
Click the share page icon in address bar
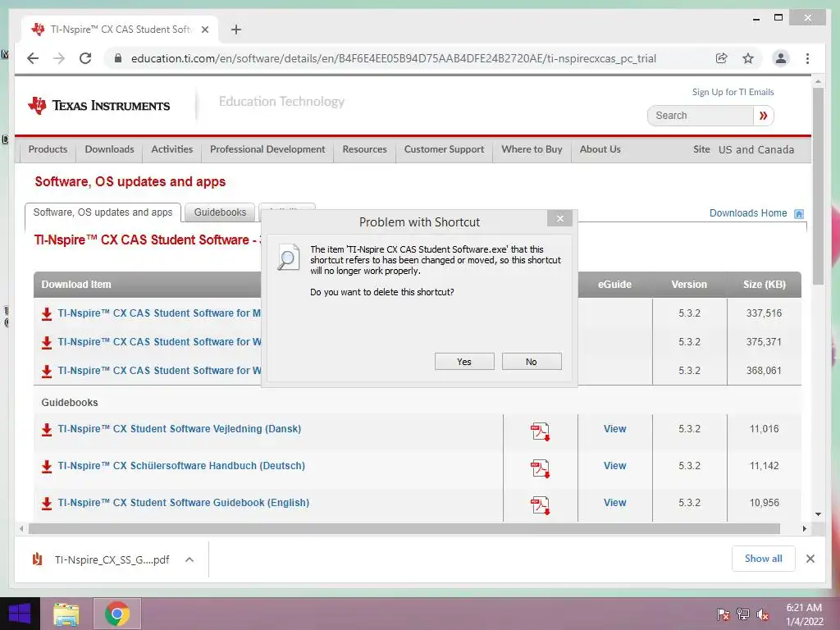pyautogui.click(x=722, y=58)
